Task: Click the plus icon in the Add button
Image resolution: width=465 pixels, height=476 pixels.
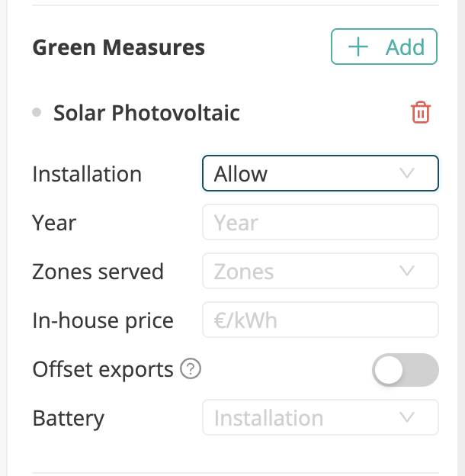Action: pyautogui.click(x=358, y=47)
